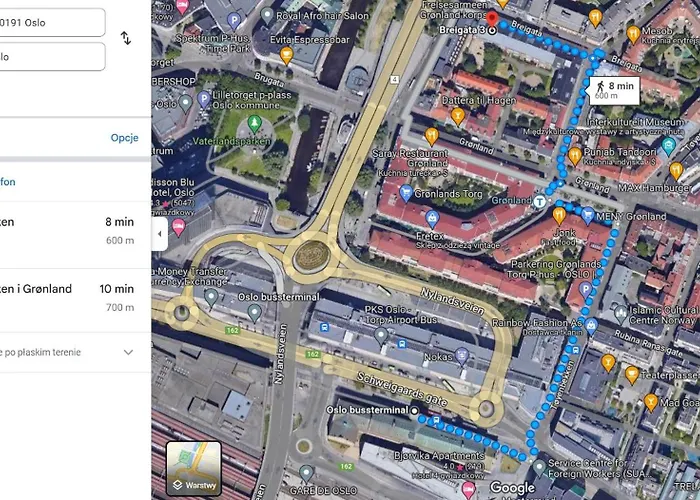Viewport: 700px width, 500px height.
Task: Click the GARE DE OSLO marker
Action: (x=306, y=474)
